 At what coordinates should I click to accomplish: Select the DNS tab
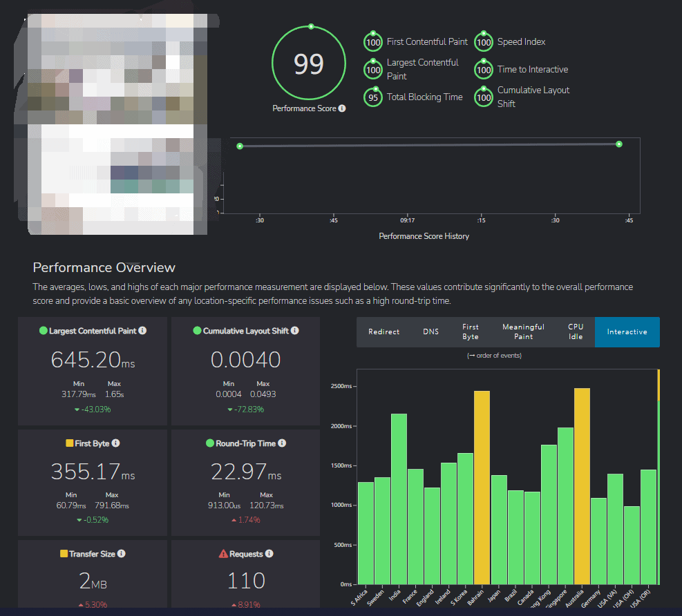pos(430,332)
